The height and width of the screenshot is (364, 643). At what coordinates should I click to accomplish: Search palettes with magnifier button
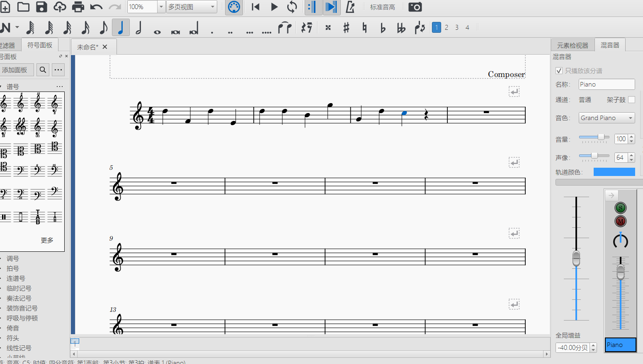[43, 70]
